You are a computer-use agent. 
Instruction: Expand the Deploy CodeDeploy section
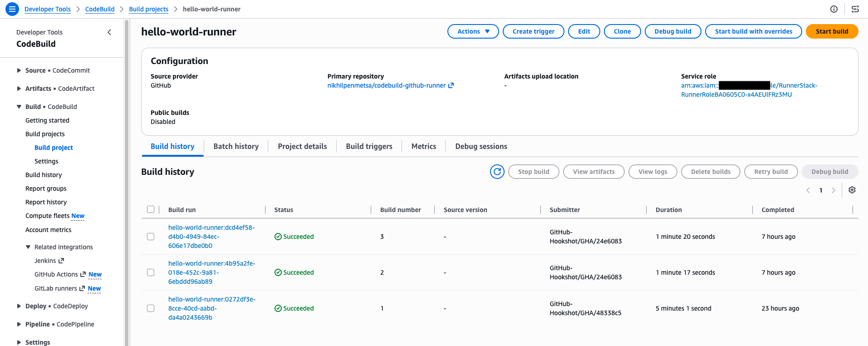[19, 306]
